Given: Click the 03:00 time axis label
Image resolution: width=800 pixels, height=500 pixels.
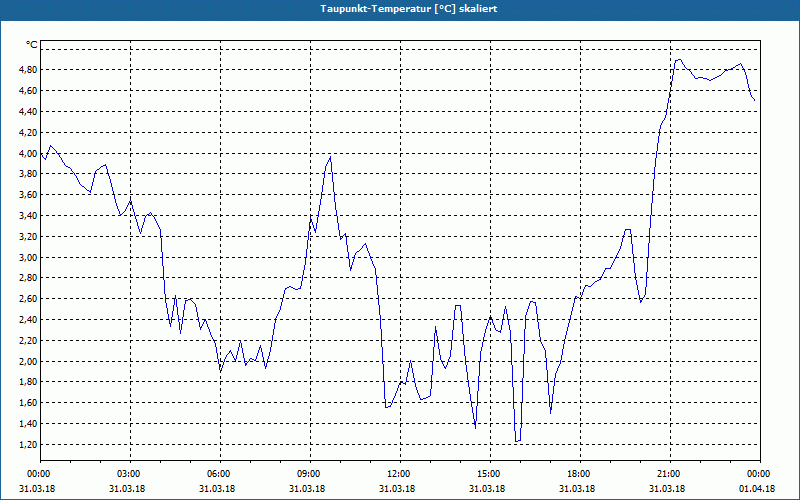Looking at the screenshot, I should [130, 474].
